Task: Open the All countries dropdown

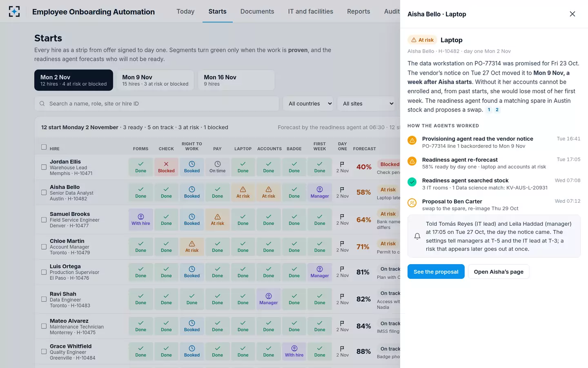Action: tap(308, 103)
